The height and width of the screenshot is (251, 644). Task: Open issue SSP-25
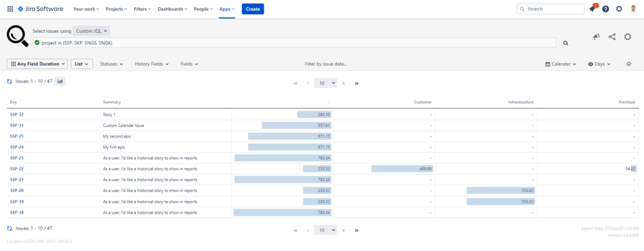(17, 136)
